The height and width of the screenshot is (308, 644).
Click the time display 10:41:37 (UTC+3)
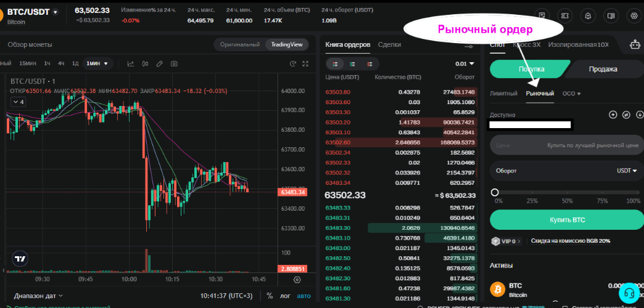tap(226, 296)
